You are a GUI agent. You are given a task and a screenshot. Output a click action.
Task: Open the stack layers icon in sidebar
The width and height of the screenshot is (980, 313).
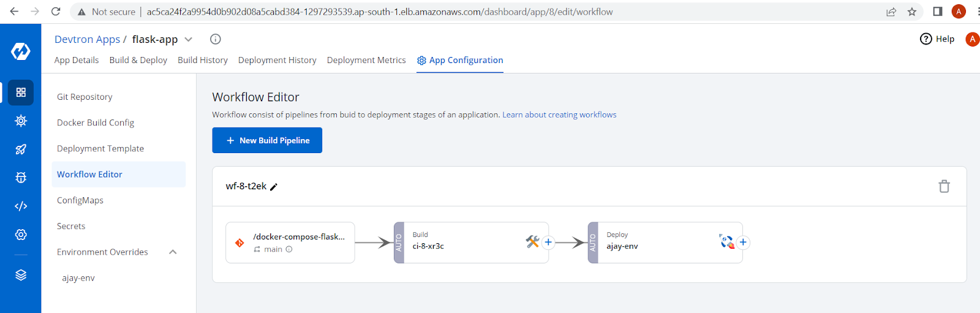pyautogui.click(x=21, y=275)
